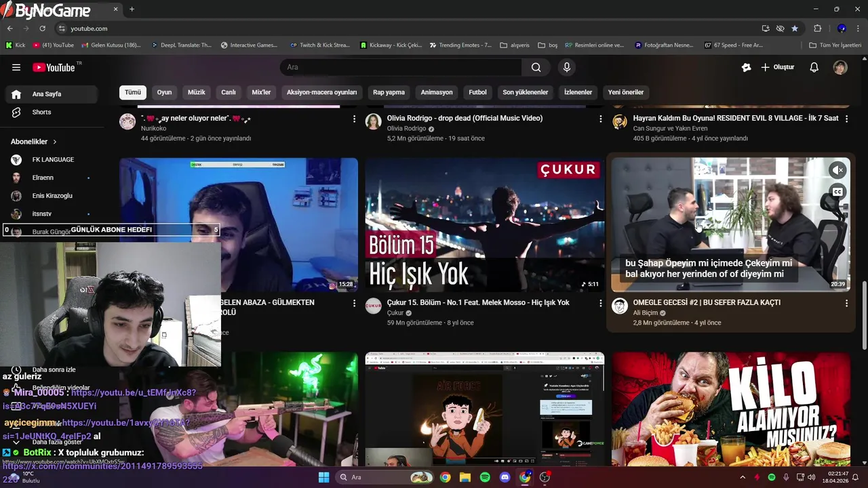Open the icon left of Oluştur
The image size is (868, 488).
(x=746, y=67)
